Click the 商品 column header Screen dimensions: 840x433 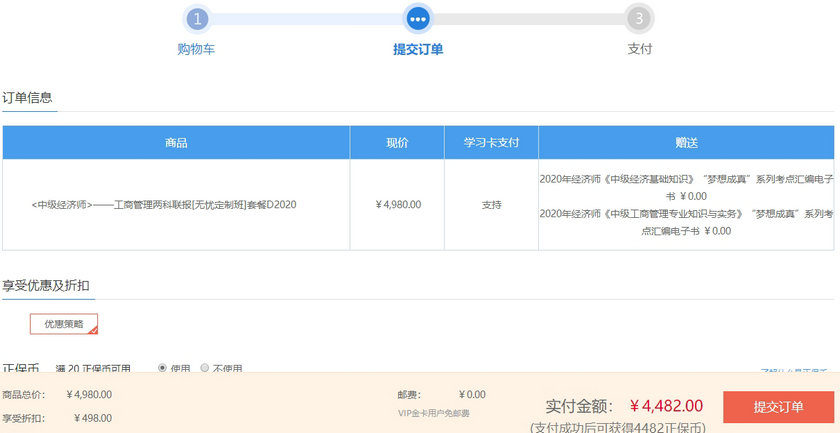[x=176, y=143]
